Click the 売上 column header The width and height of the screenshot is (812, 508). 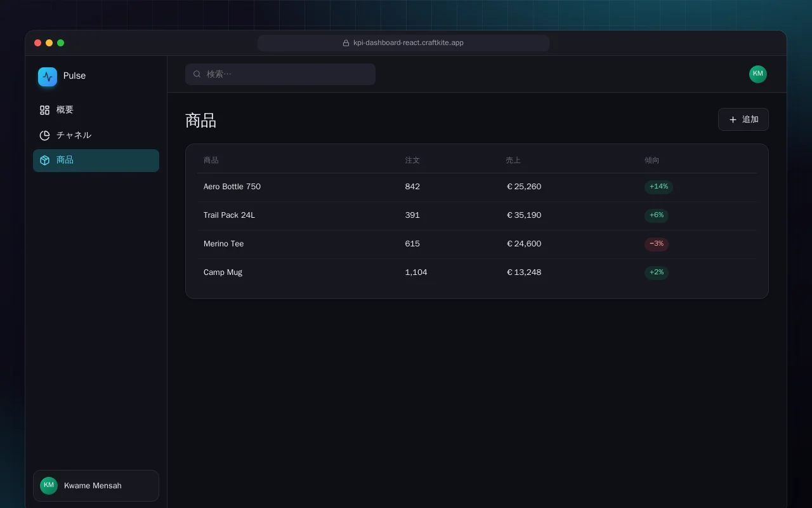[513, 160]
